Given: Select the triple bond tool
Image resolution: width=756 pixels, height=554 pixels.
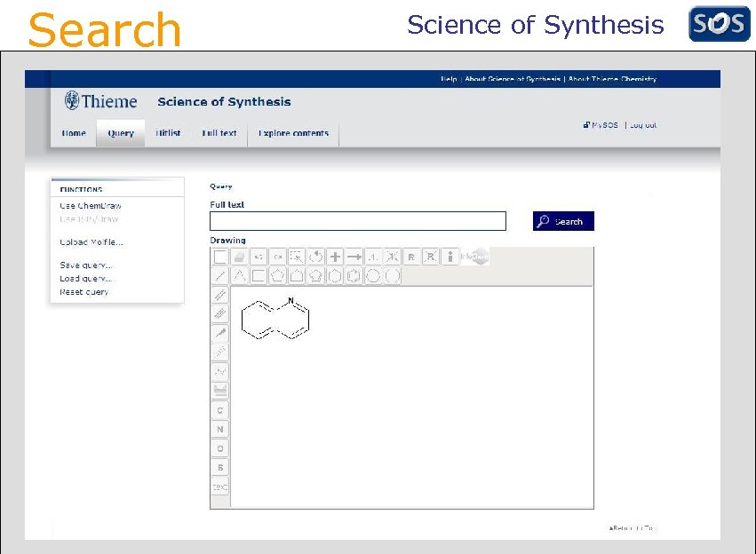Looking at the screenshot, I should coord(219,313).
